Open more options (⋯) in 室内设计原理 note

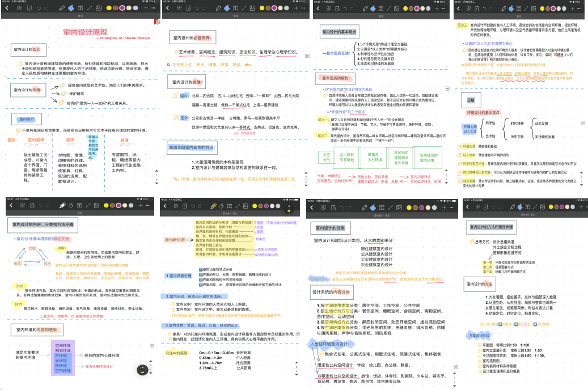coord(153,9)
